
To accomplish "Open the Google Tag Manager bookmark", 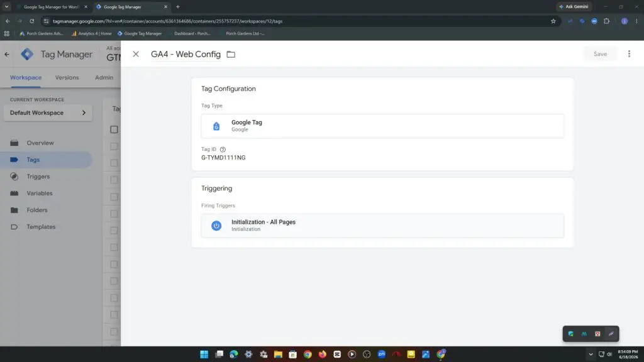I will point(140,34).
